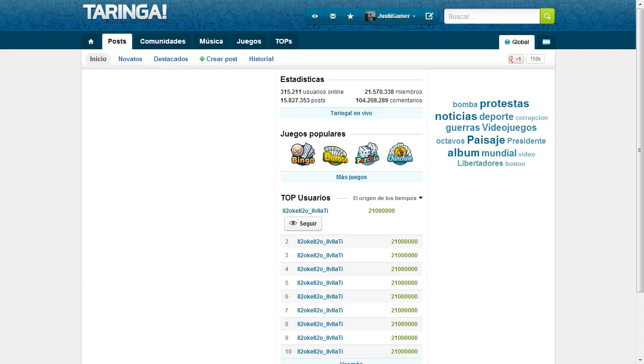The width and height of the screenshot is (644, 364).
Task: Launch the Buraco game icon
Action: point(335,155)
